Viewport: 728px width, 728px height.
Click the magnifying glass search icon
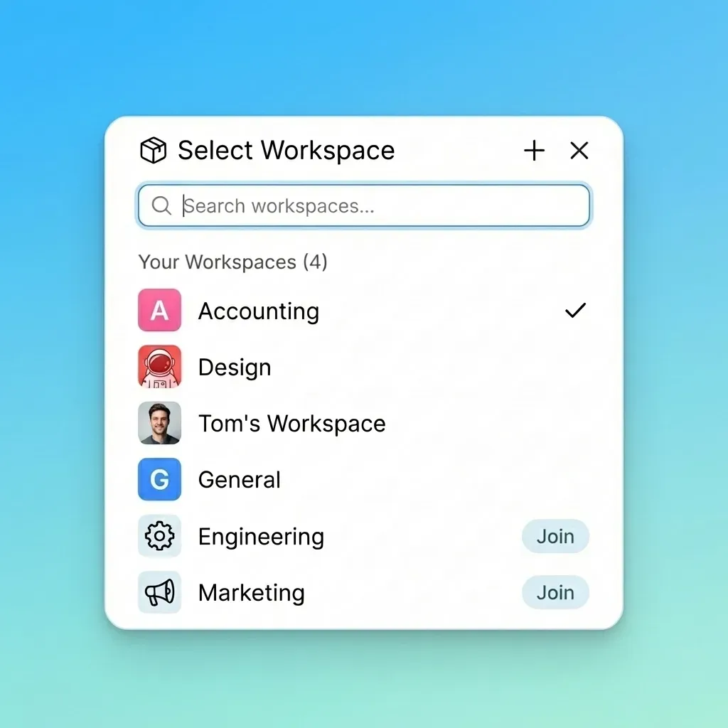click(161, 205)
